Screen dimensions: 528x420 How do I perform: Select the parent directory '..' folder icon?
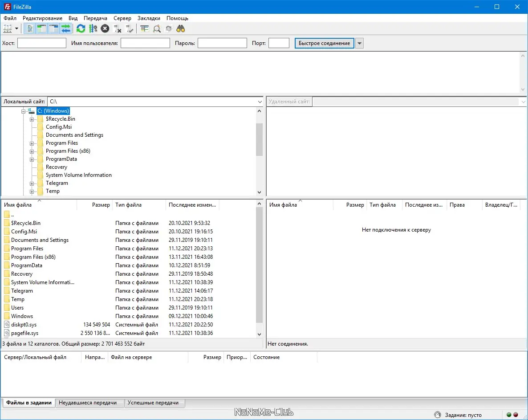[x=7, y=214]
